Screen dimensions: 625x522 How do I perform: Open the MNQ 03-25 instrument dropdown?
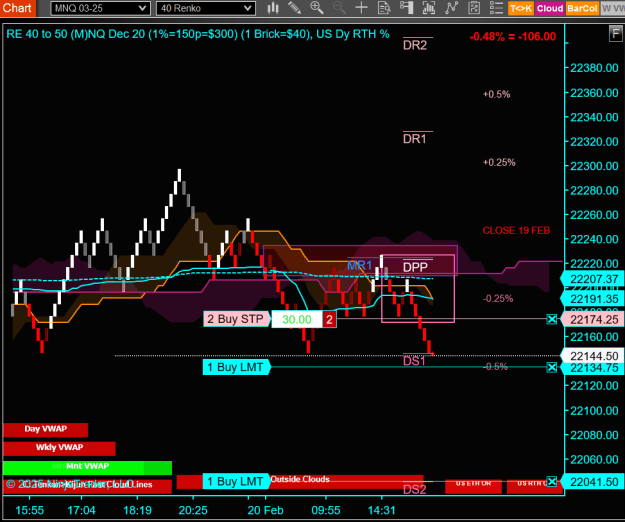[100, 8]
